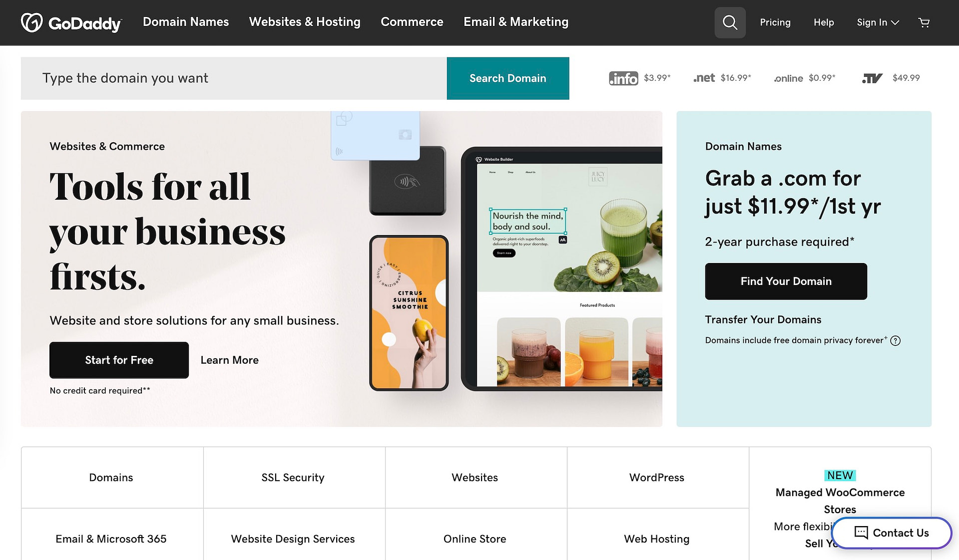Click the Find Your Domain button
This screenshot has width=959, height=560.
[786, 280]
